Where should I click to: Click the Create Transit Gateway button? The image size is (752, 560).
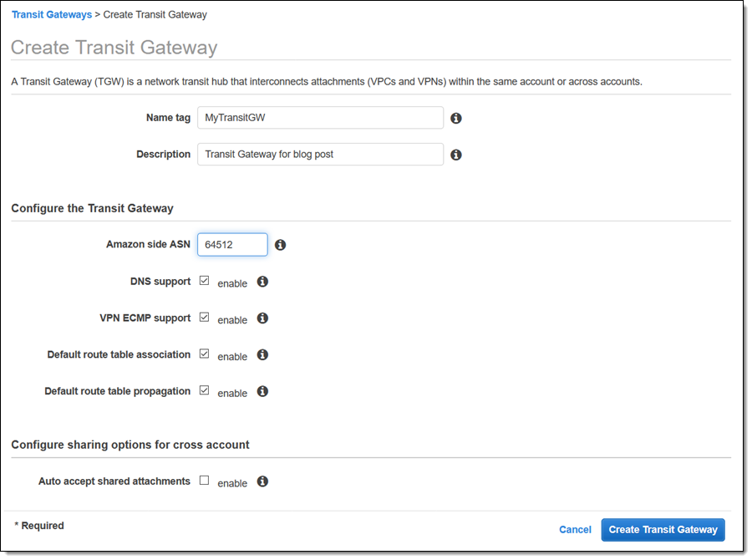point(663,530)
